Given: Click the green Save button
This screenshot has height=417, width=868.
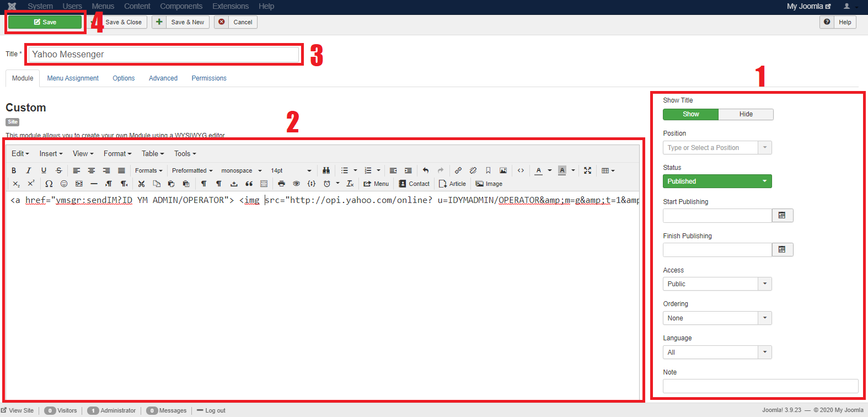Looking at the screenshot, I should click(x=45, y=22).
